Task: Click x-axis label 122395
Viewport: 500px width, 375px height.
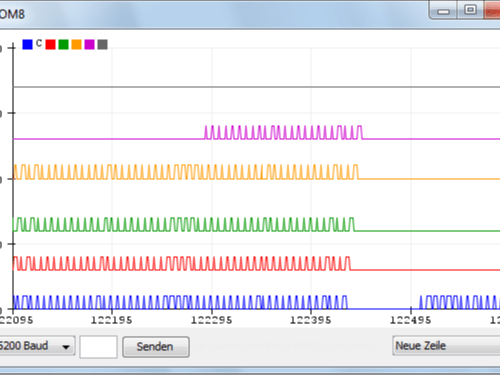Action: 311,320
